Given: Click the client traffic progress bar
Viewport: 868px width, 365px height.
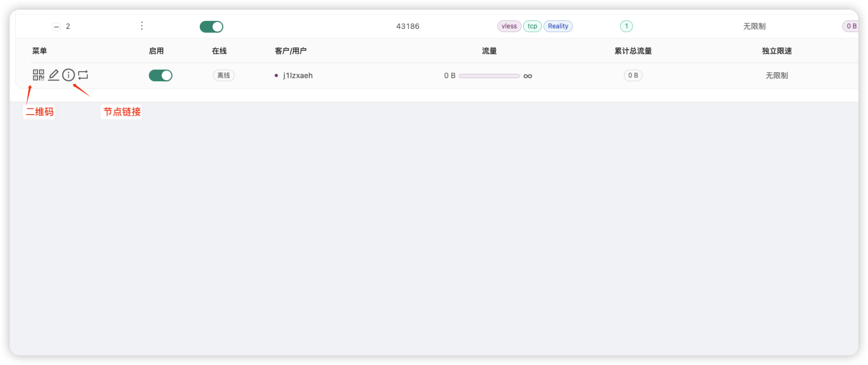Looking at the screenshot, I should [489, 76].
